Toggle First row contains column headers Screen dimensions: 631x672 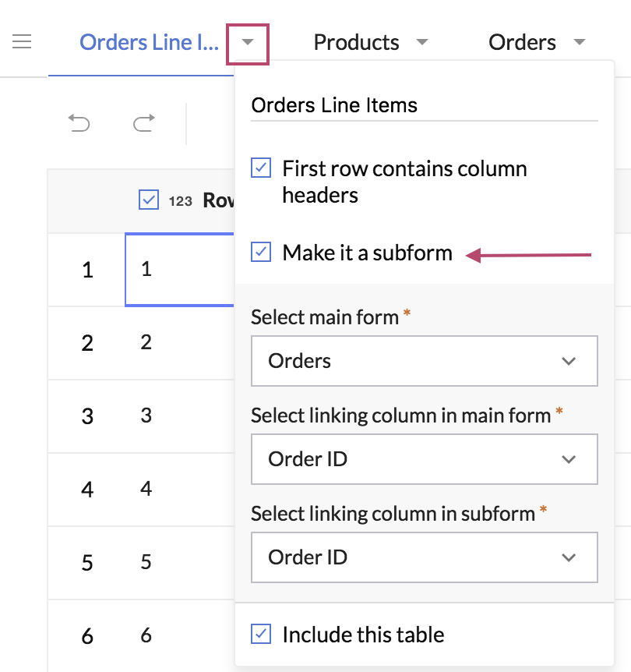261,168
